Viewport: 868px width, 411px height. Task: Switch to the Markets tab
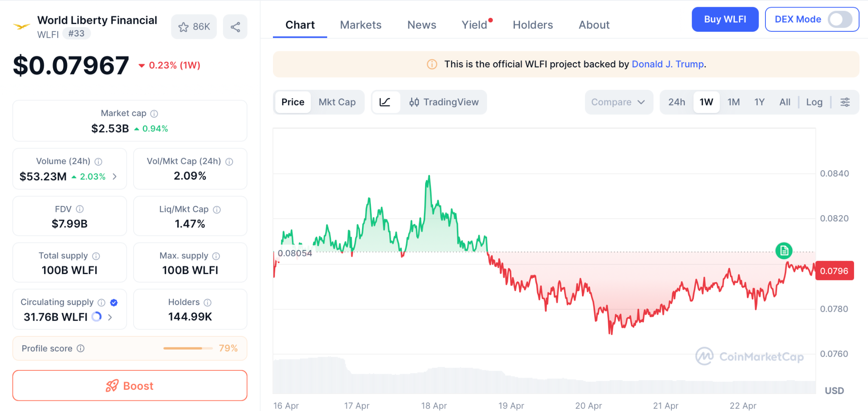point(360,25)
